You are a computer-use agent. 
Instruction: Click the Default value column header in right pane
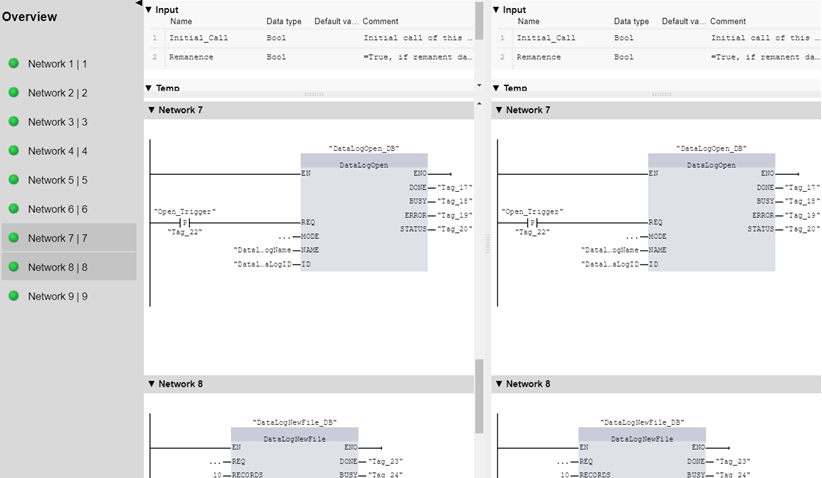pyautogui.click(x=684, y=21)
